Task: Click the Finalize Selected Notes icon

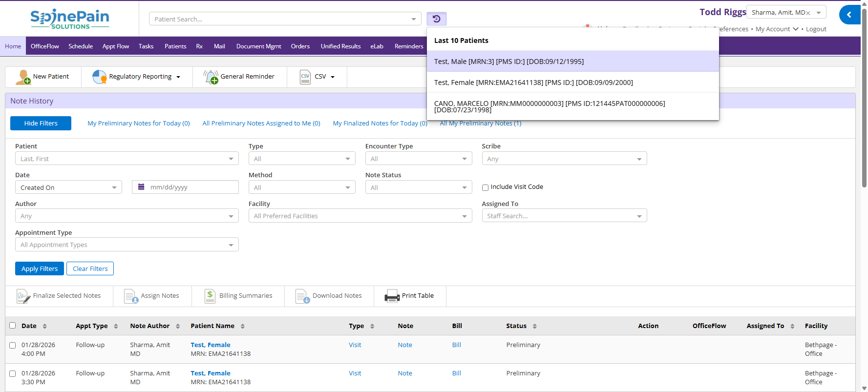Action: pos(23,296)
